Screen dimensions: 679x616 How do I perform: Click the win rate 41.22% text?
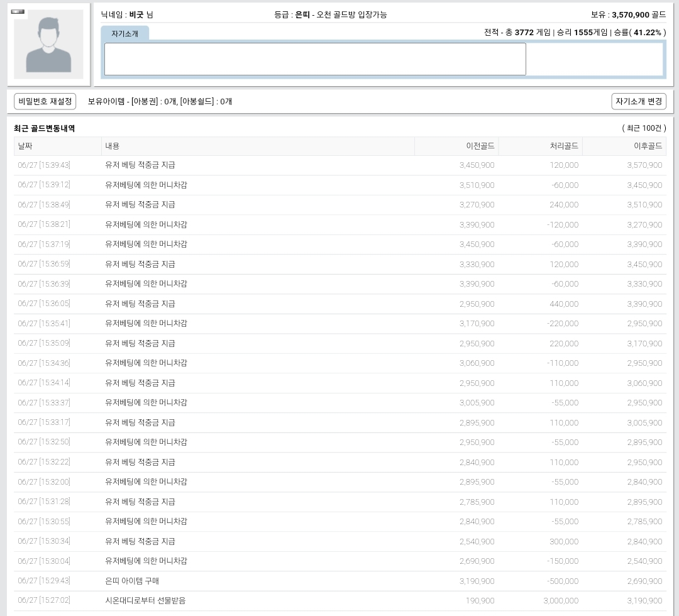pyautogui.click(x=648, y=33)
